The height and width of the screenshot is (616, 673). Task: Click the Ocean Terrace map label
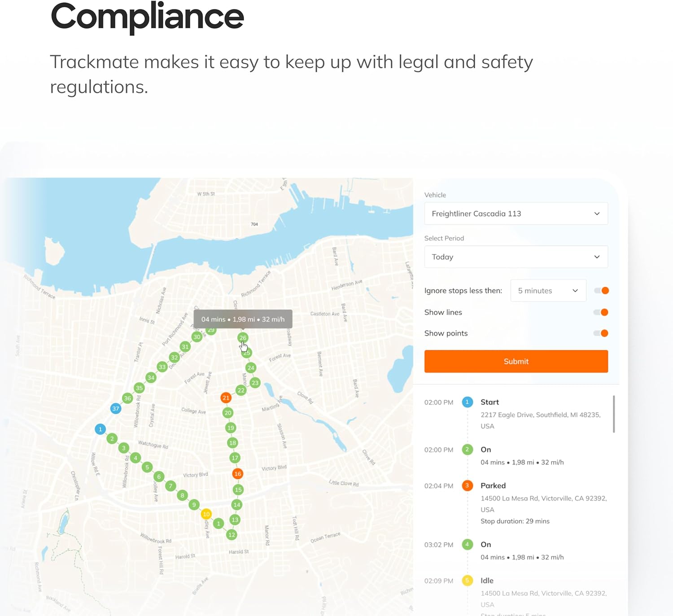pos(325,537)
